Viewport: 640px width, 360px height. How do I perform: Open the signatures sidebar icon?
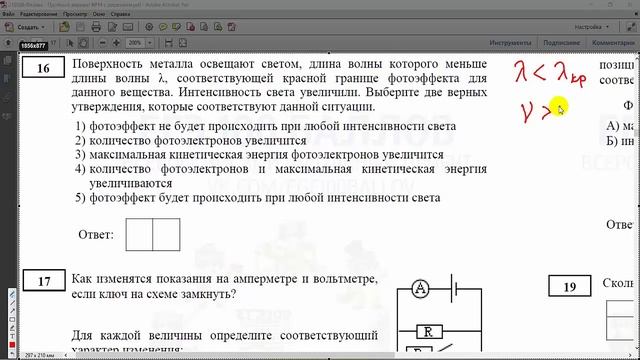[x=7, y=116]
